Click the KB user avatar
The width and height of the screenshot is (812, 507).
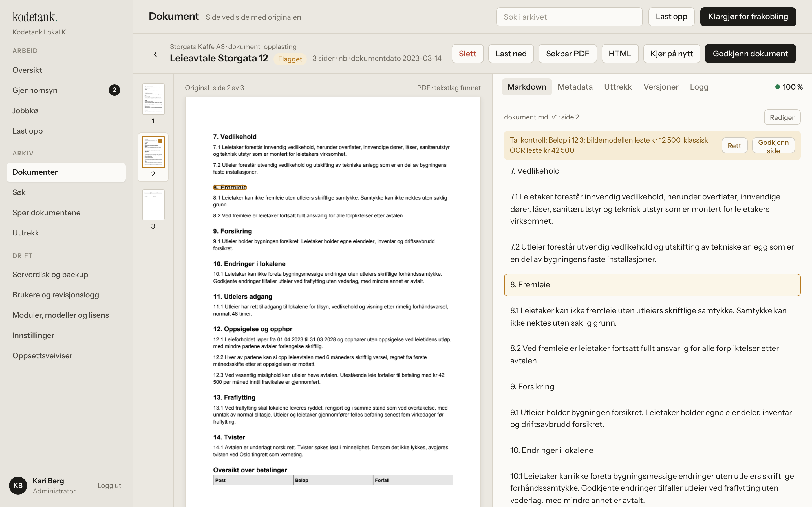[x=18, y=485]
